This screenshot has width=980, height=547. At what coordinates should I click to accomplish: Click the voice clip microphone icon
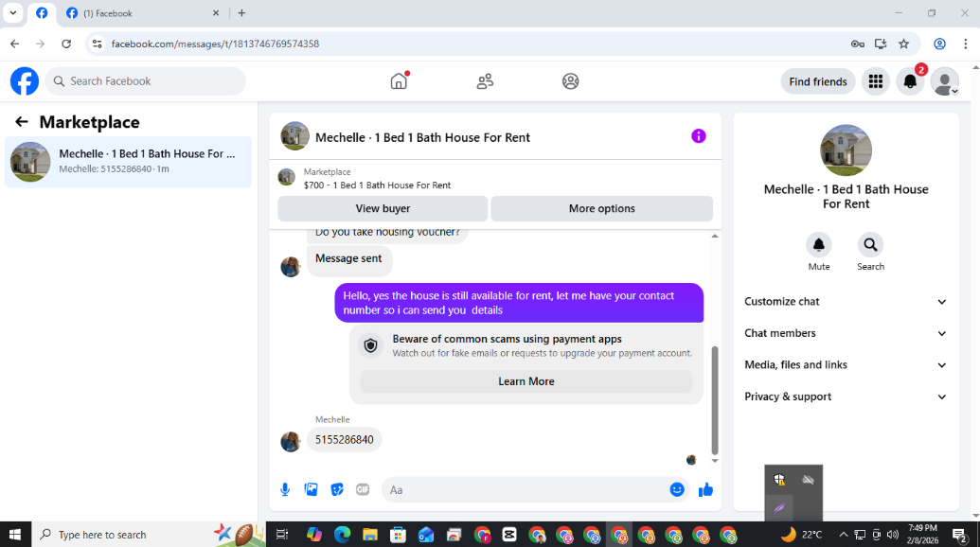coord(285,489)
